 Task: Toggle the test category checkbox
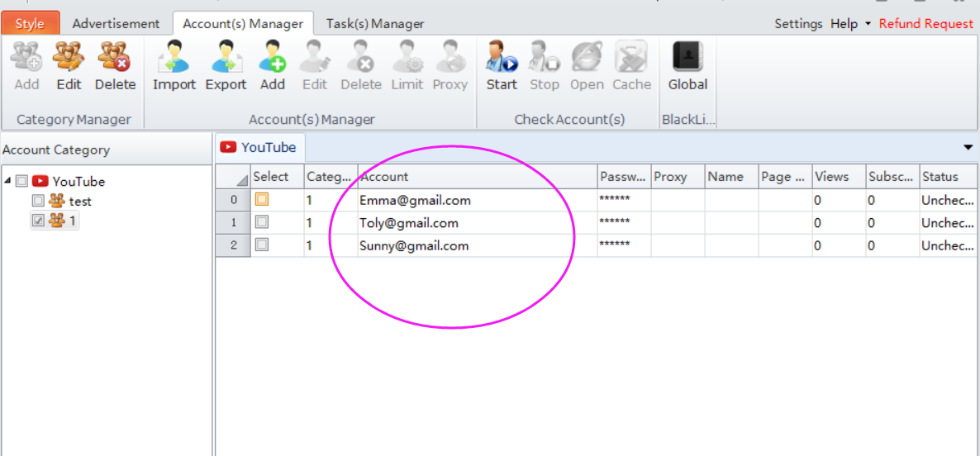point(38,201)
